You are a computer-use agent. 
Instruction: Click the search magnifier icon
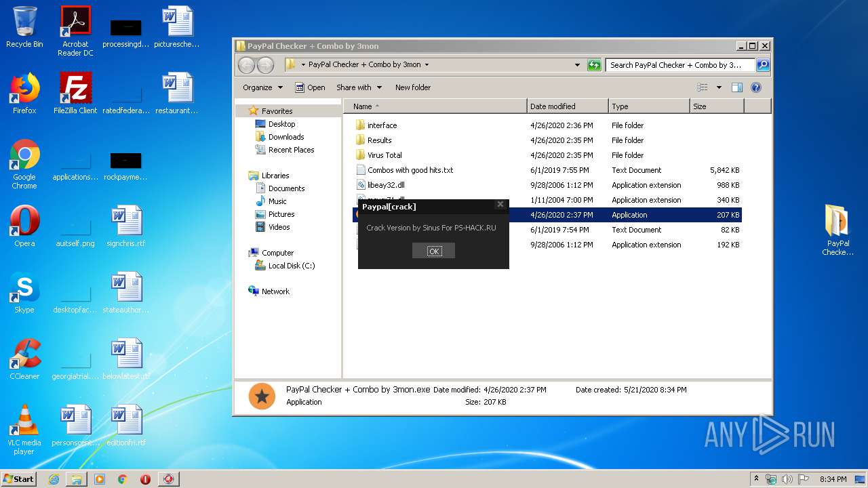[x=763, y=65]
